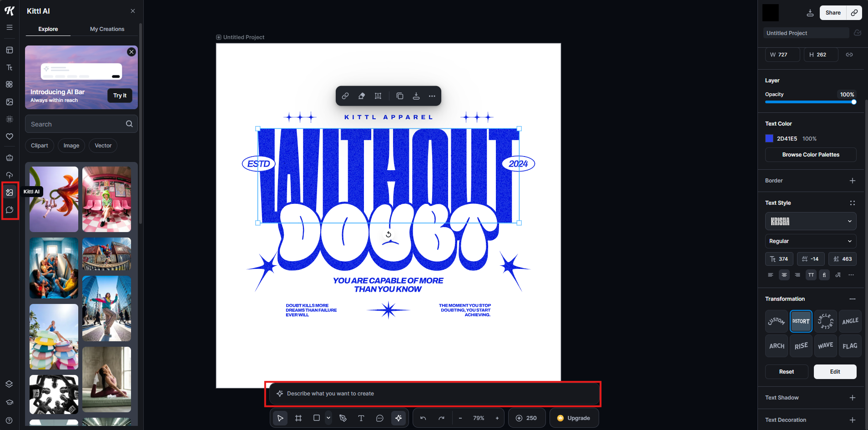Click the undo arrow
Screen dimensions: 868x430
[423, 418]
